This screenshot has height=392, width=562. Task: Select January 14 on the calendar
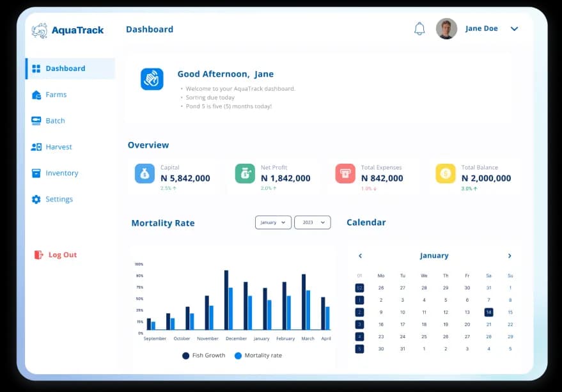[x=488, y=312]
